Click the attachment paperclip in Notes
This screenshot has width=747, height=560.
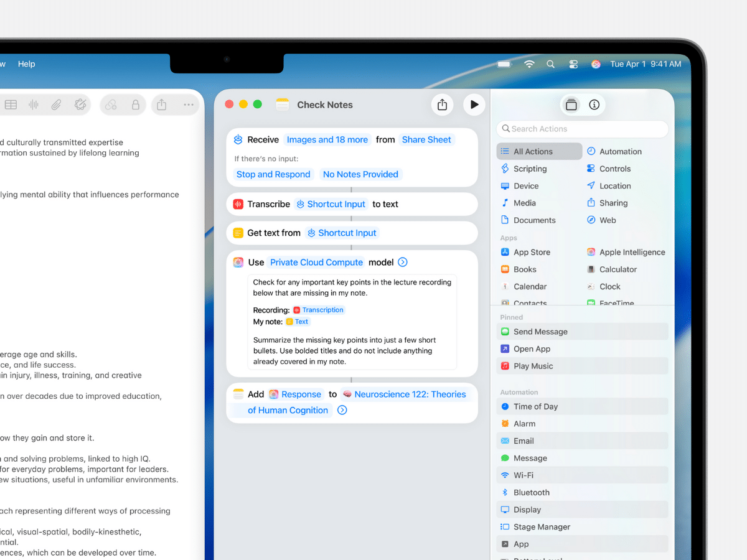coord(57,105)
